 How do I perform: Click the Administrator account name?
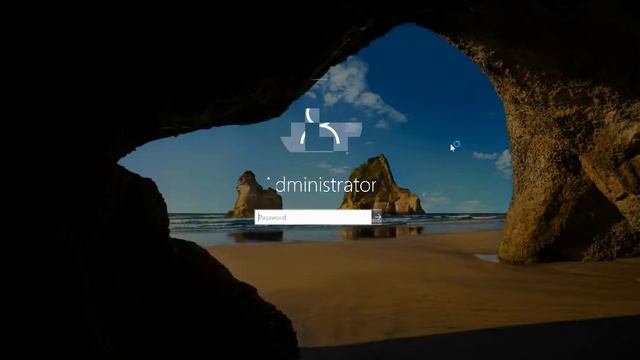pos(321,185)
